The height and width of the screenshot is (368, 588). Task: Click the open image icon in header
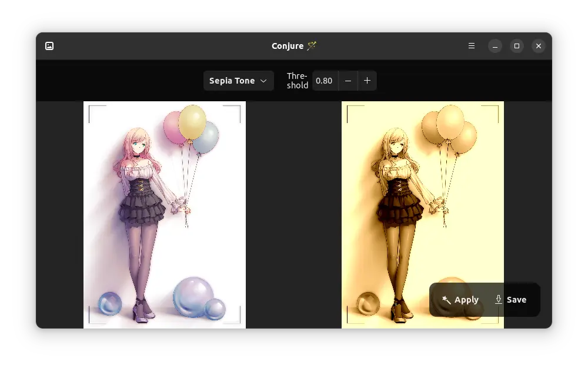tap(49, 46)
